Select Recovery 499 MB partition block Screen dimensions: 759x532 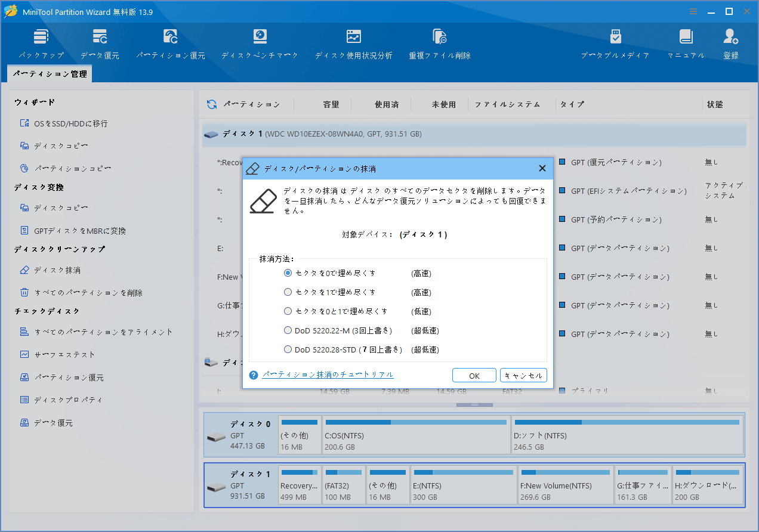coord(300,485)
